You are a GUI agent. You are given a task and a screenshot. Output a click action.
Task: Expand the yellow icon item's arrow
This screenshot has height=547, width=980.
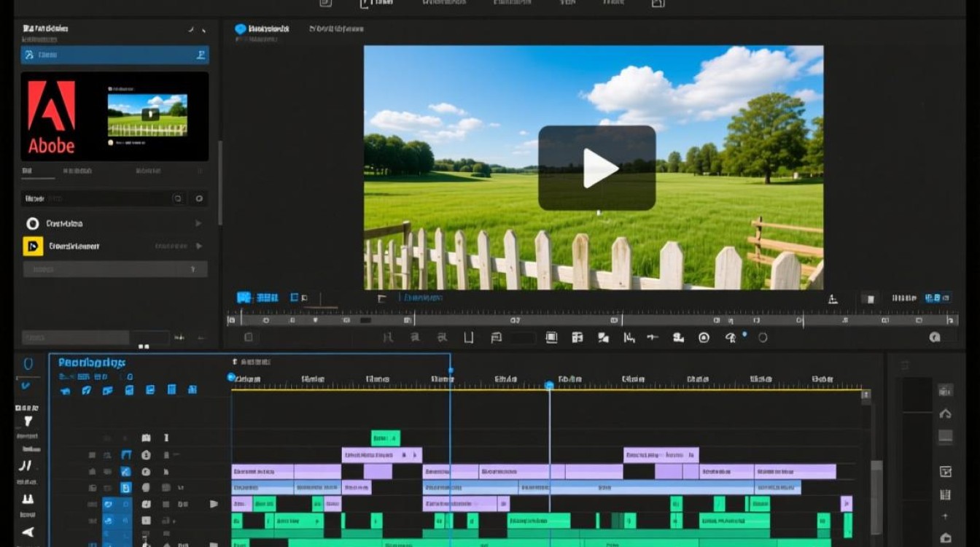[x=198, y=247]
